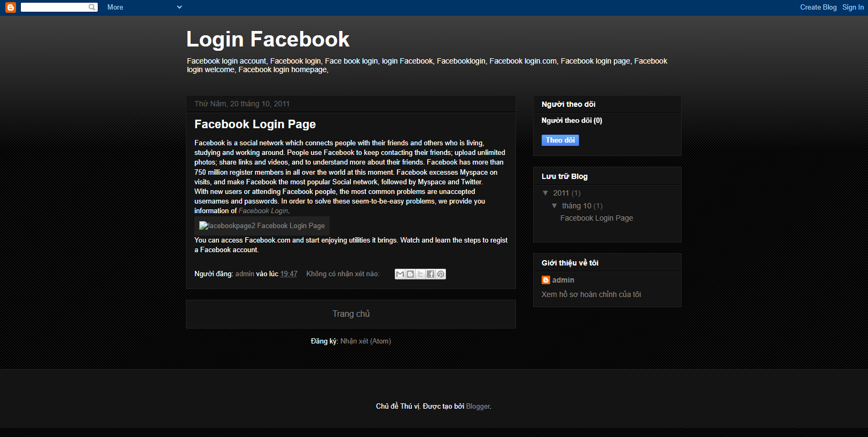Click the Create Blog link
The height and width of the screenshot is (437, 868).
[x=818, y=7]
